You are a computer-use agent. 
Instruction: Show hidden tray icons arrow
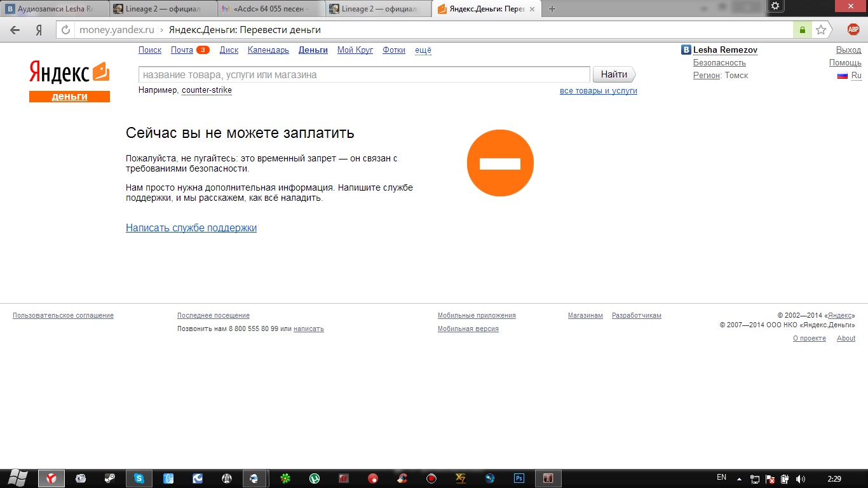[x=739, y=478]
